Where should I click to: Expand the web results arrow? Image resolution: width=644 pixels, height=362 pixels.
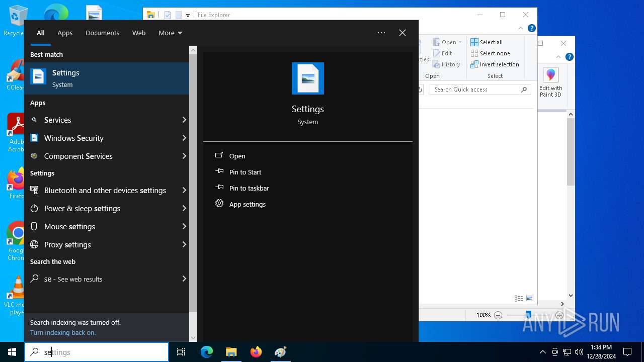[184, 279]
